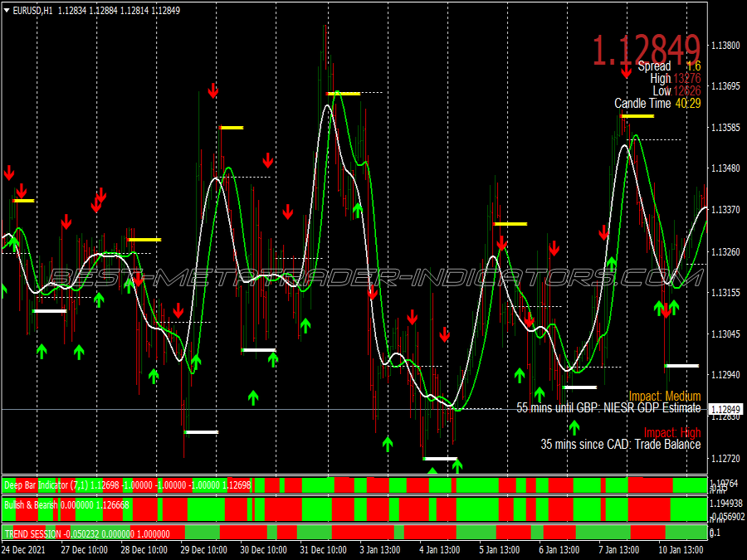Select the Spread label
The width and height of the screenshot is (747, 560).
tap(654, 66)
